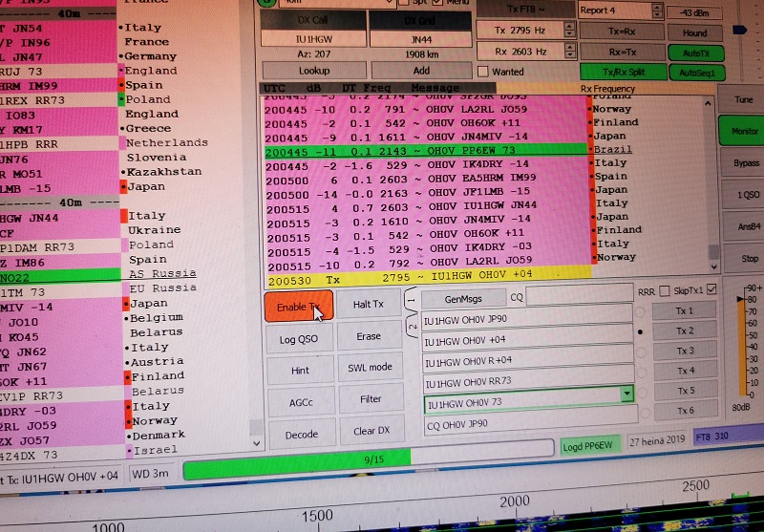Click the left band activity scroll-down arrow
Viewport: 764px width, 532px height.
[256, 443]
